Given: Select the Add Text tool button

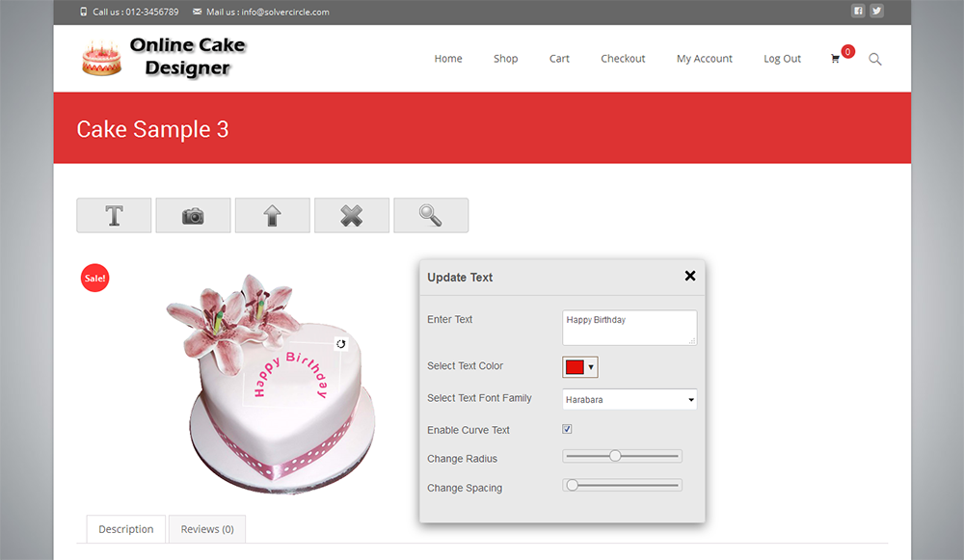Looking at the screenshot, I should pyautogui.click(x=114, y=215).
